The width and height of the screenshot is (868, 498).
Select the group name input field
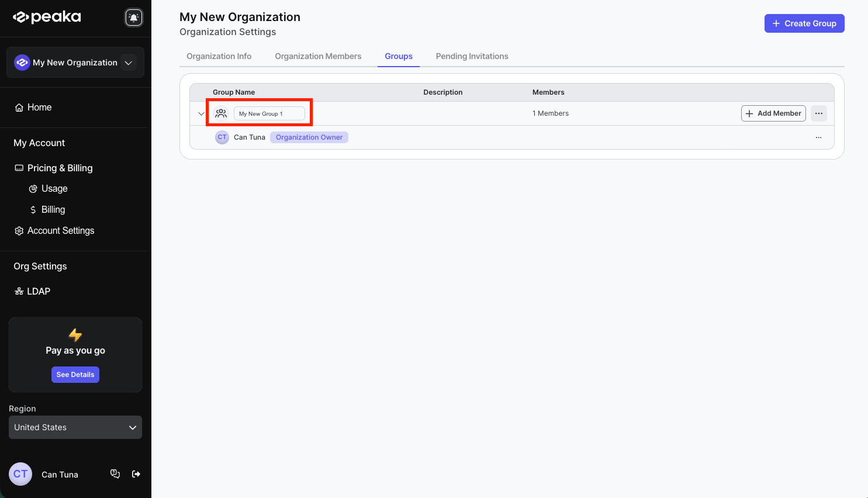tap(269, 113)
